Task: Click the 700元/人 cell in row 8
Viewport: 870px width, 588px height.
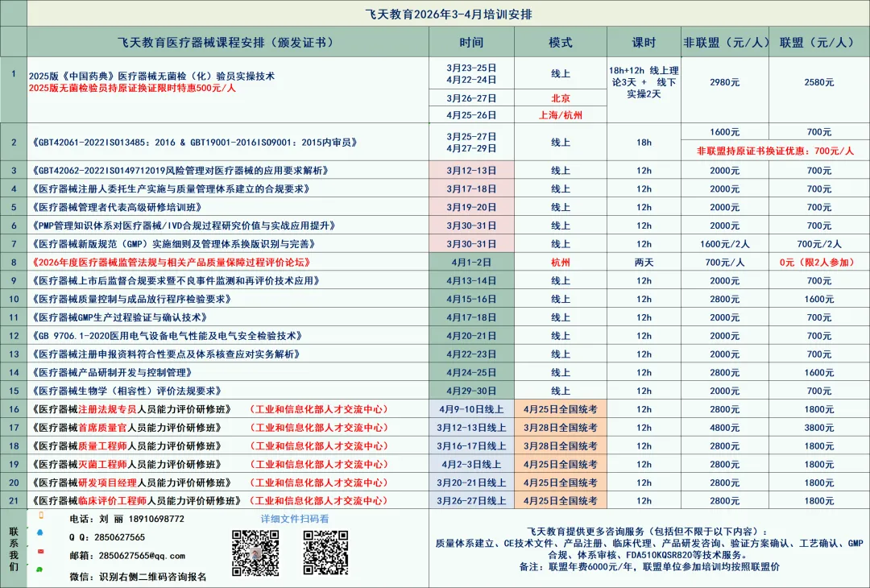Action: 725,263
